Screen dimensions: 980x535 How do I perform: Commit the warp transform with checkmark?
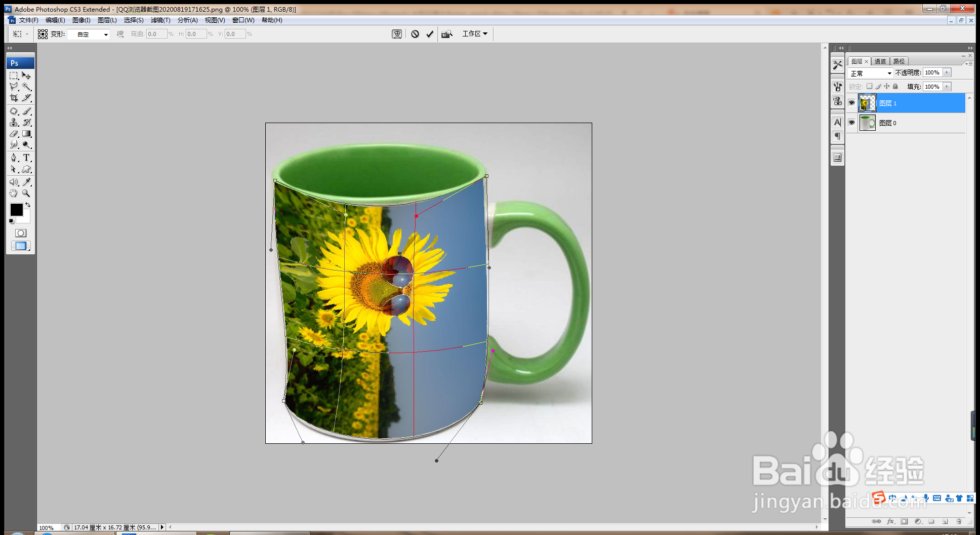pyautogui.click(x=430, y=34)
